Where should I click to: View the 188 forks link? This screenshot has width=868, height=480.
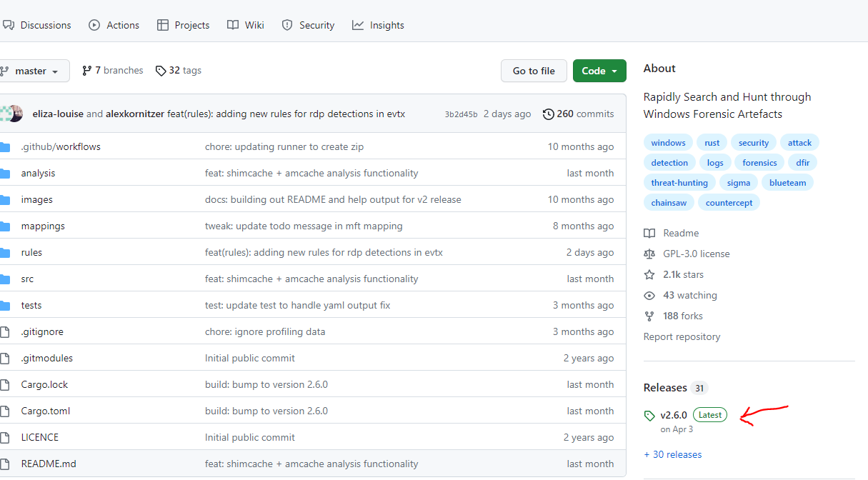673,316
